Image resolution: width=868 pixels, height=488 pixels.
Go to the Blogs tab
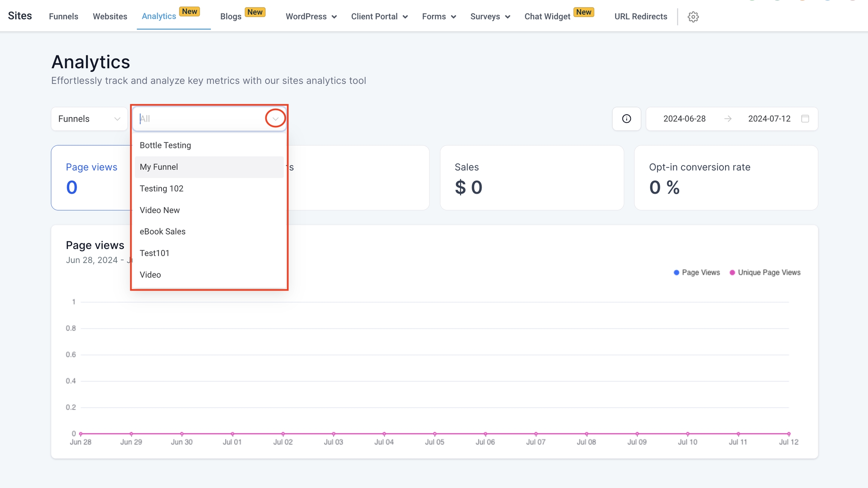(231, 17)
